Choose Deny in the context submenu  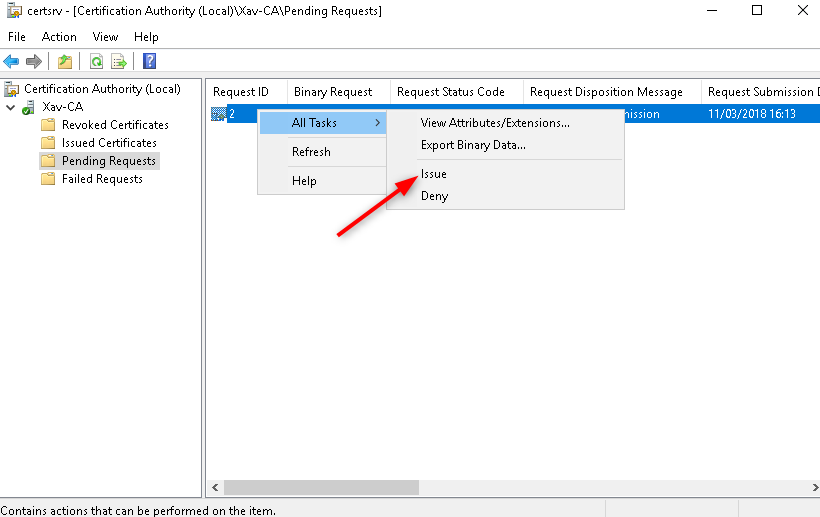[x=434, y=196]
